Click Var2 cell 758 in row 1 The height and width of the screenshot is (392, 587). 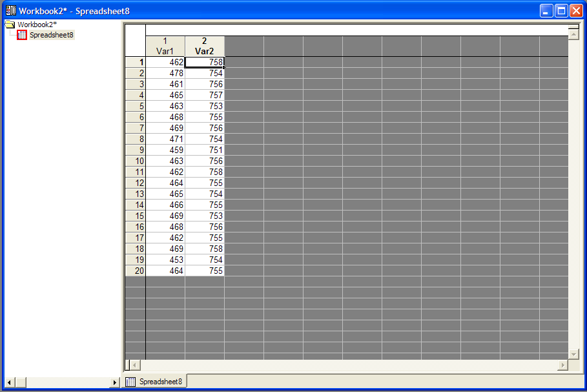(205, 62)
